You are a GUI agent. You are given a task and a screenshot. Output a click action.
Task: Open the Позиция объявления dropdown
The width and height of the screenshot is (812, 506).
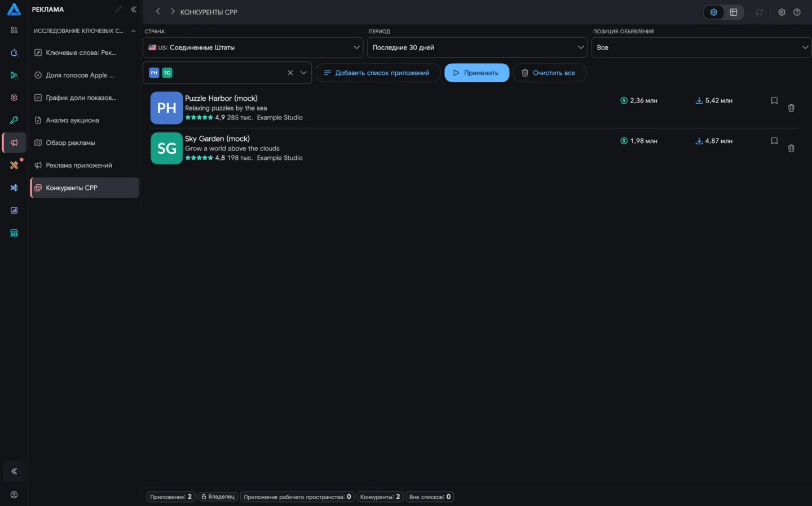(701, 47)
